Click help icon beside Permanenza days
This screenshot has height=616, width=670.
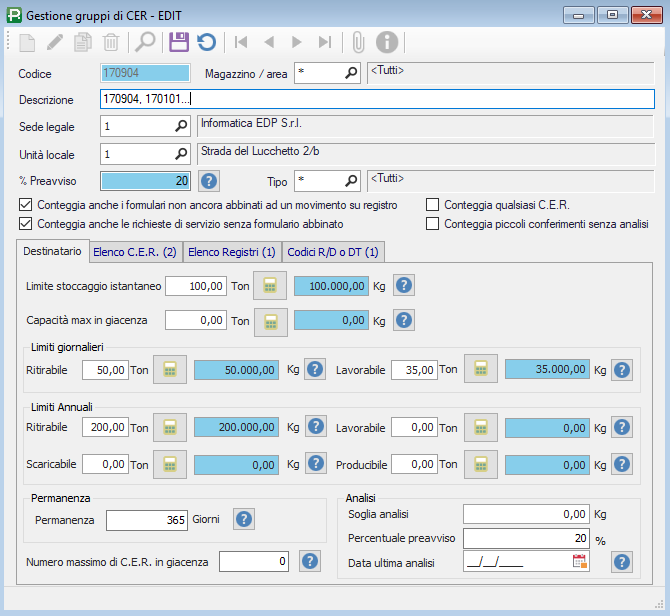point(244,519)
